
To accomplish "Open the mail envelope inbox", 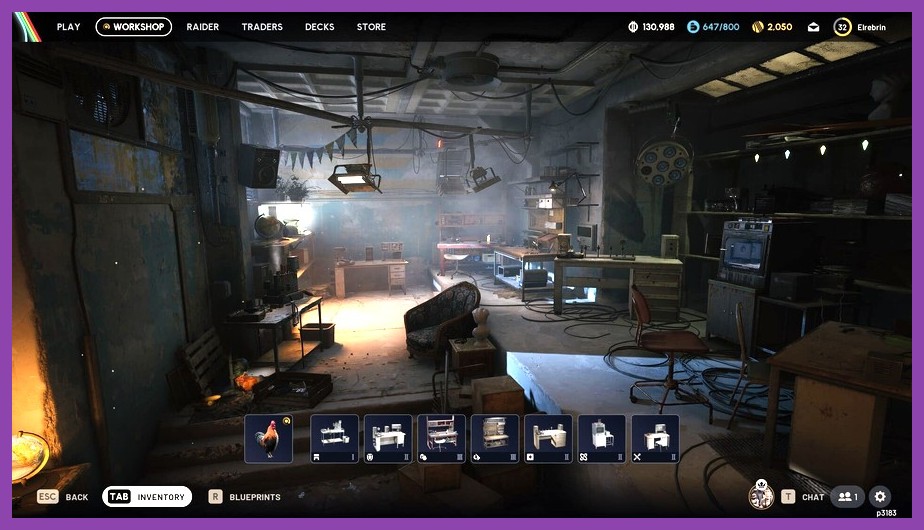I will pyautogui.click(x=813, y=27).
